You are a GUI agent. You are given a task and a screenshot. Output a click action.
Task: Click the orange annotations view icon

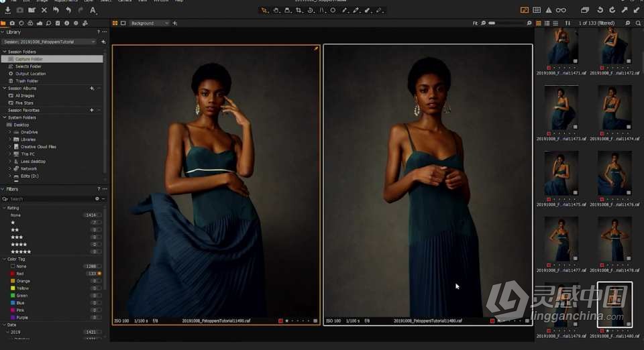click(x=525, y=10)
